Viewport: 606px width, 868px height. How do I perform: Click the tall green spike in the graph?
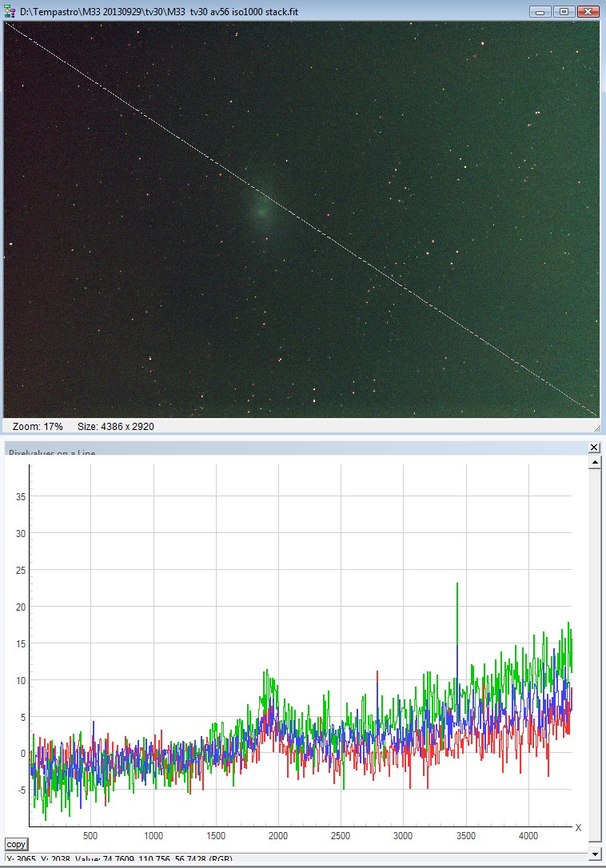[456, 591]
